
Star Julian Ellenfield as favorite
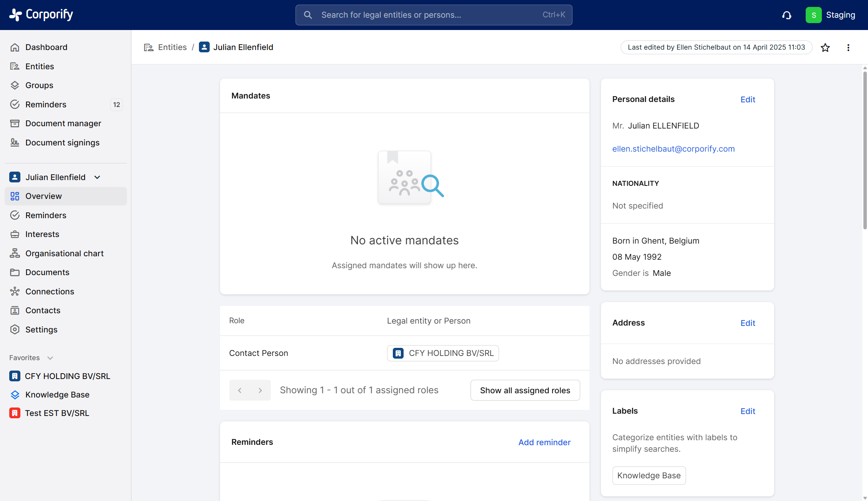[825, 47]
